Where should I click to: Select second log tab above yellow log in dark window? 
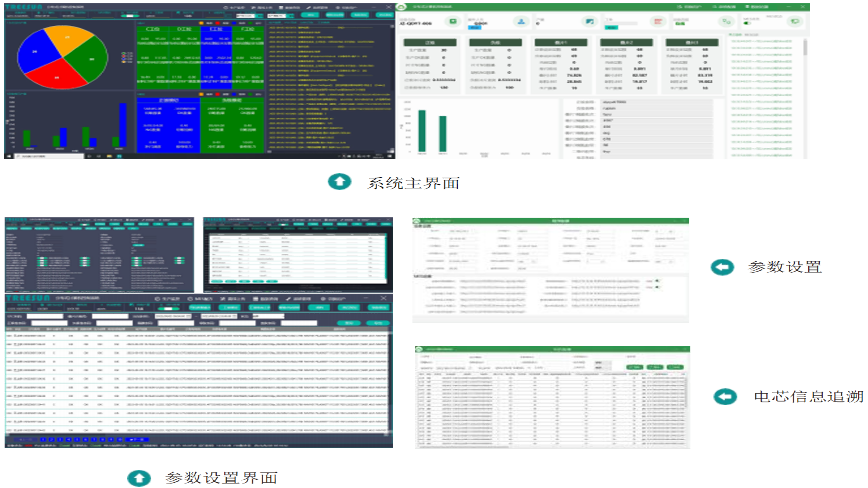290,23
